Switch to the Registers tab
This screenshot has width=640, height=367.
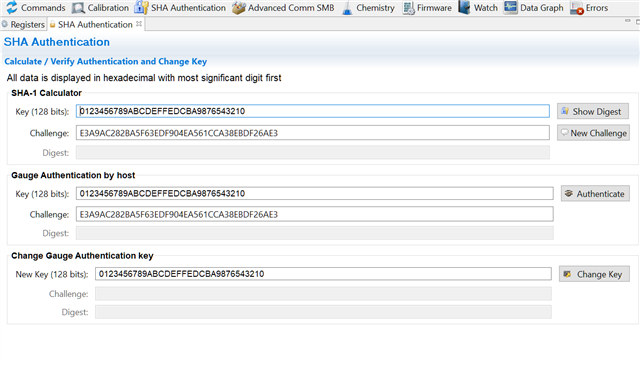pos(23,24)
